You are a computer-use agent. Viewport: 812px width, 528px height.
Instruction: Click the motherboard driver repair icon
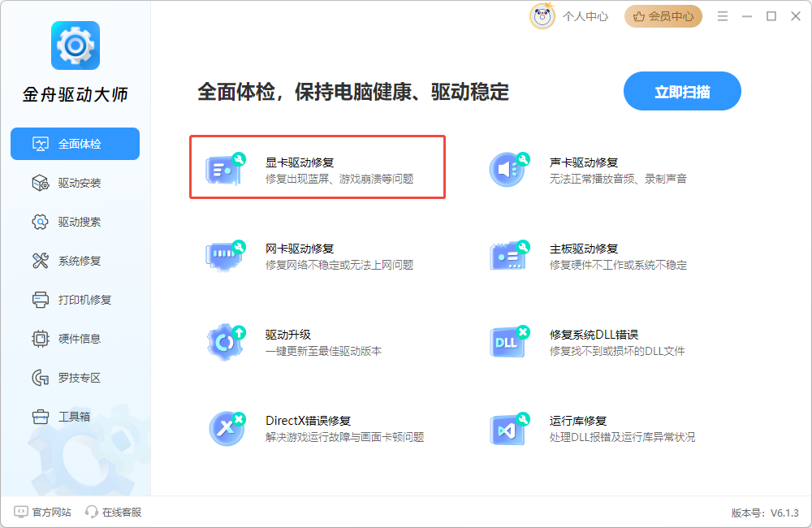(510, 255)
